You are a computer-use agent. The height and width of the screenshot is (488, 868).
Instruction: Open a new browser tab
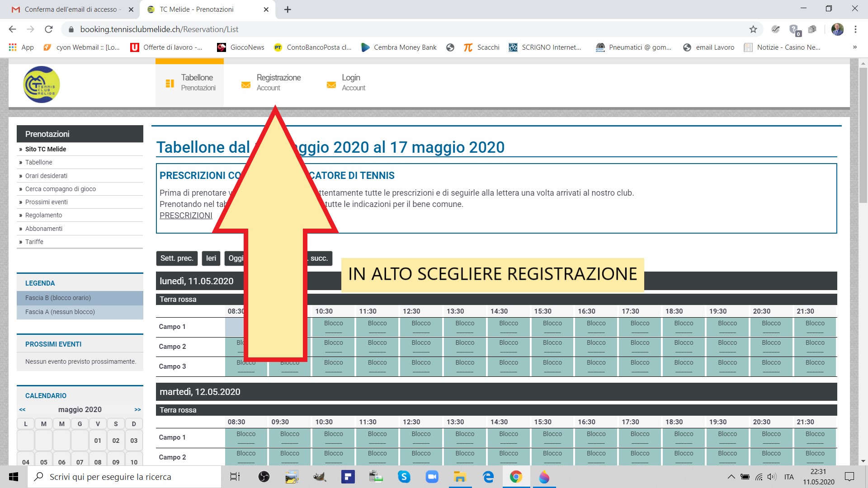tap(288, 9)
